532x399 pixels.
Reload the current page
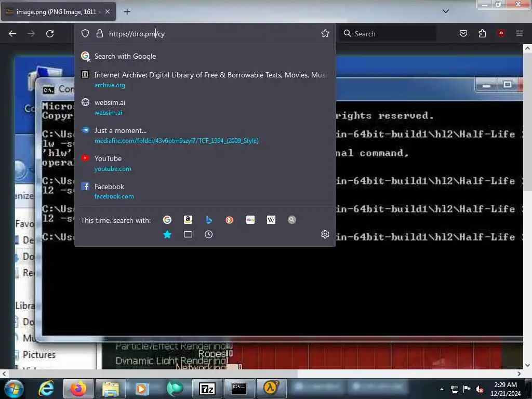tap(50, 34)
